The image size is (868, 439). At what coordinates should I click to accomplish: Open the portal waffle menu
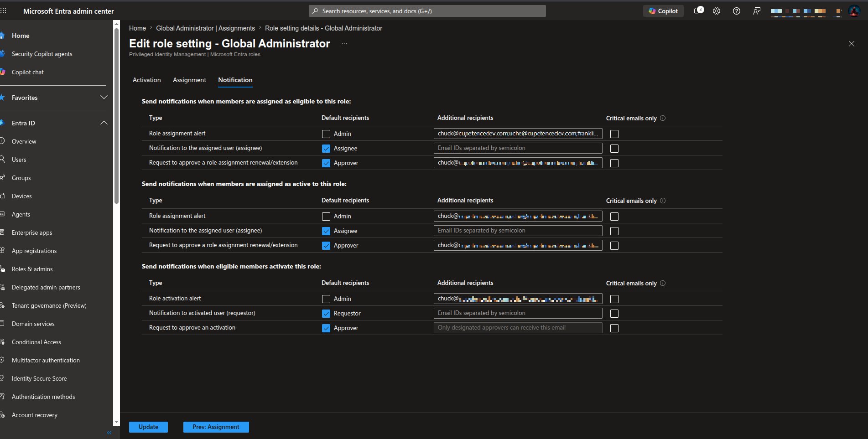tap(4, 10)
